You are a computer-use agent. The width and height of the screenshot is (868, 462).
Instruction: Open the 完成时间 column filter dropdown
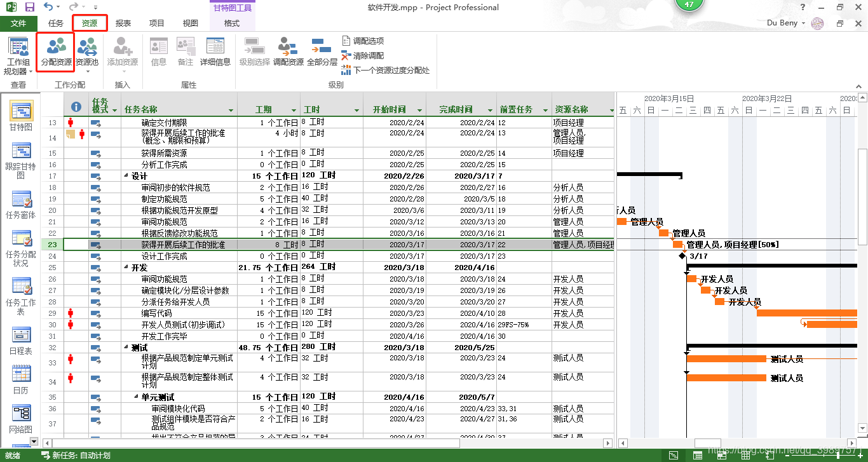click(x=490, y=110)
